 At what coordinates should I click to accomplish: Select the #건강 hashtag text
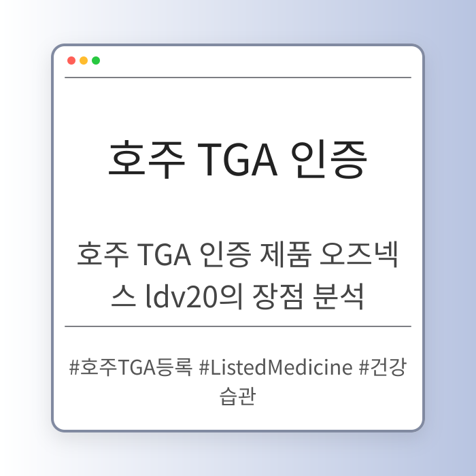pos(383,368)
